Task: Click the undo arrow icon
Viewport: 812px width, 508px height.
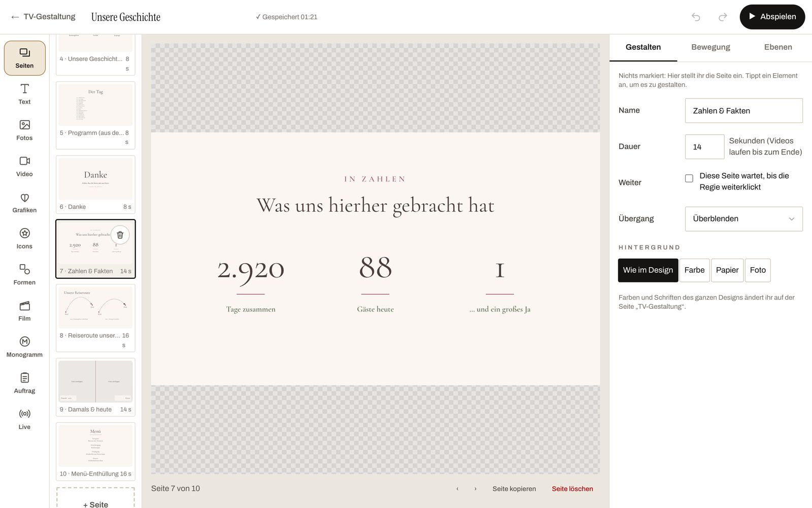Action: pyautogui.click(x=696, y=17)
